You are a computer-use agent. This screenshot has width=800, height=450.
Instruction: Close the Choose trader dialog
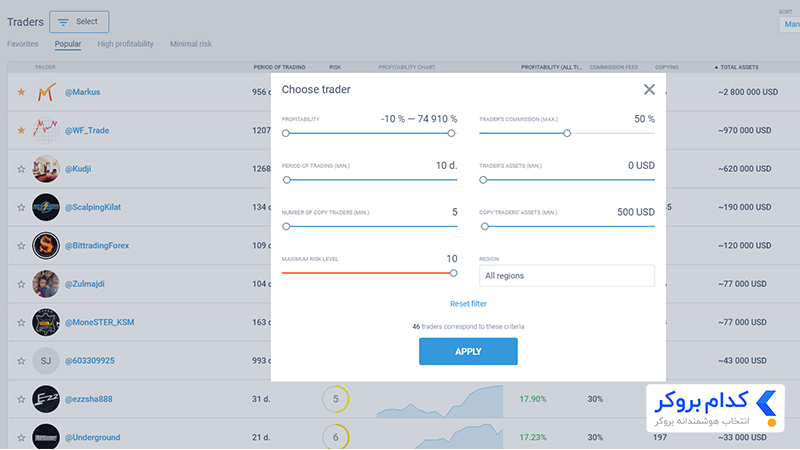tap(649, 89)
